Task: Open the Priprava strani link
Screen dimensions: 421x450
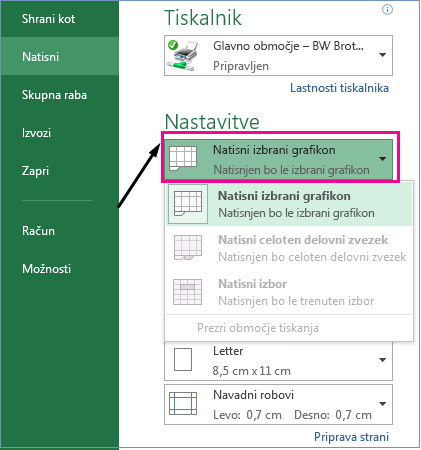Action: pos(351,437)
